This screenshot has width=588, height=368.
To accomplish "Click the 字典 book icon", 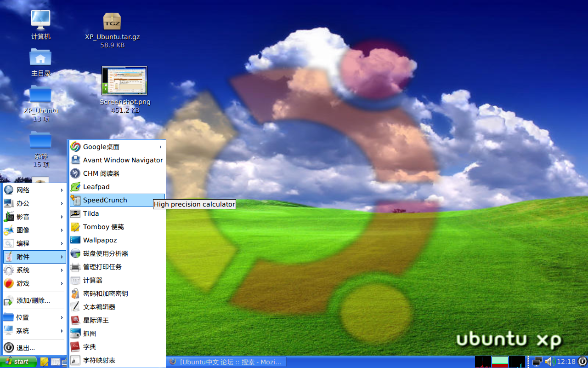I will 75,347.
